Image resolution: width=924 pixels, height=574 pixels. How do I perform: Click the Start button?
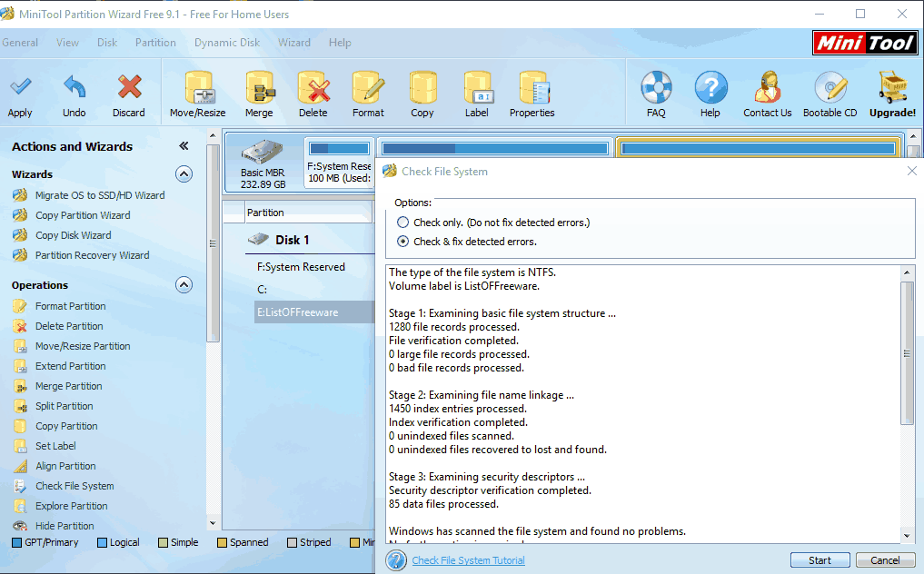coord(820,560)
